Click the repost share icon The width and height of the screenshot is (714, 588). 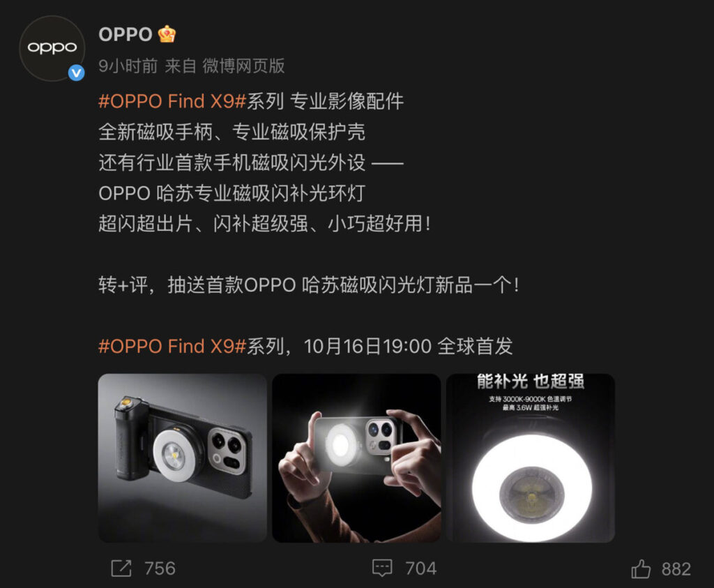(121, 568)
